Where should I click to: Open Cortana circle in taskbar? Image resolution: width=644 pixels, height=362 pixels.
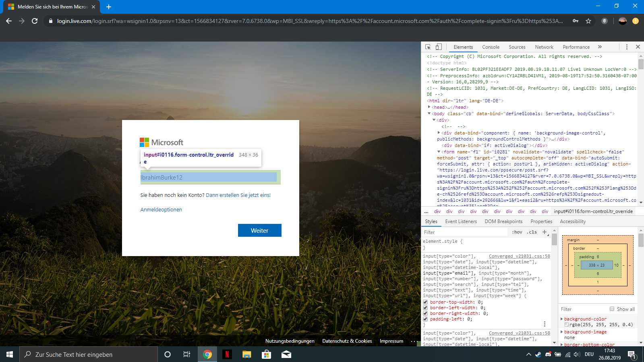(x=168, y=354)
